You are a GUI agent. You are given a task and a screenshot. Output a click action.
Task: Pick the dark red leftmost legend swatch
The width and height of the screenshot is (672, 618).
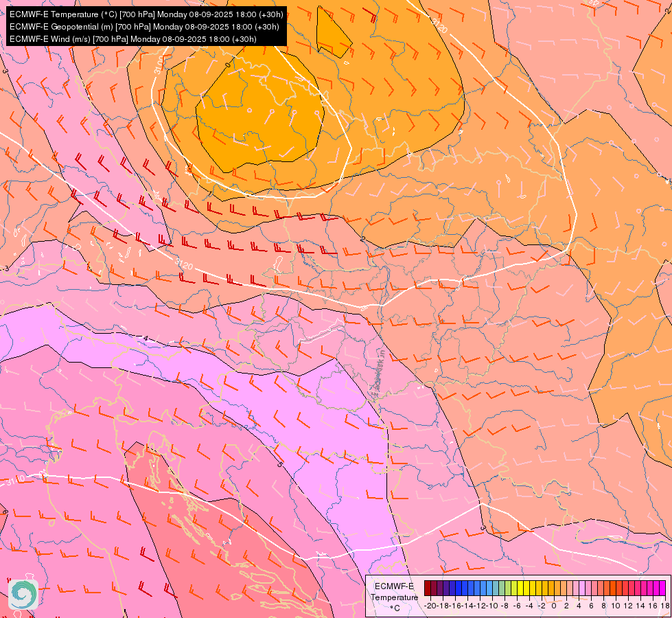428,588
